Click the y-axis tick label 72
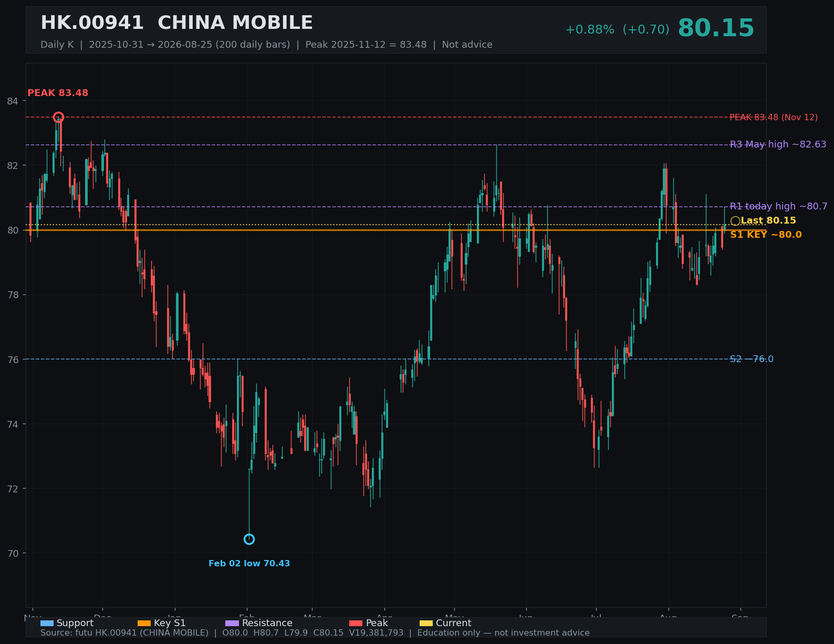834x644 pixels. (x=13, y=489)
